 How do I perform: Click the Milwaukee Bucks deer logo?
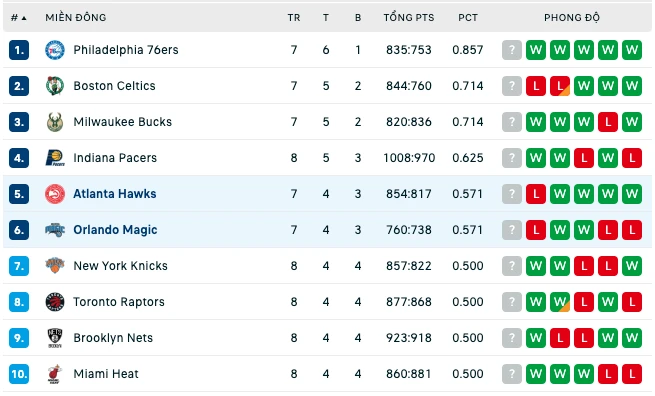coord(55,122)
